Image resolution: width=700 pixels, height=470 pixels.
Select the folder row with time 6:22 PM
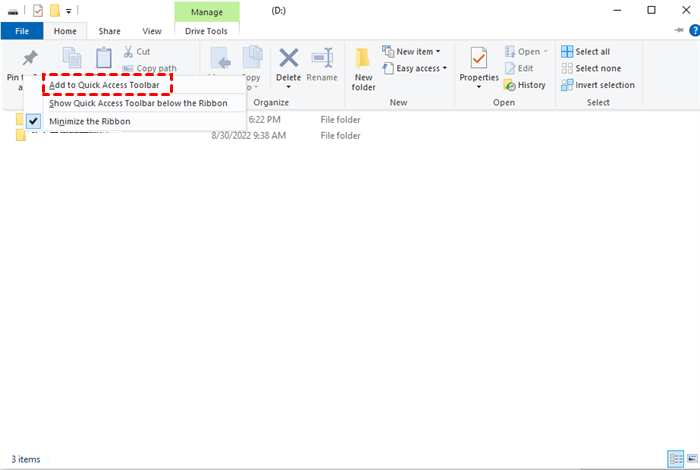[x=188, y=120]
